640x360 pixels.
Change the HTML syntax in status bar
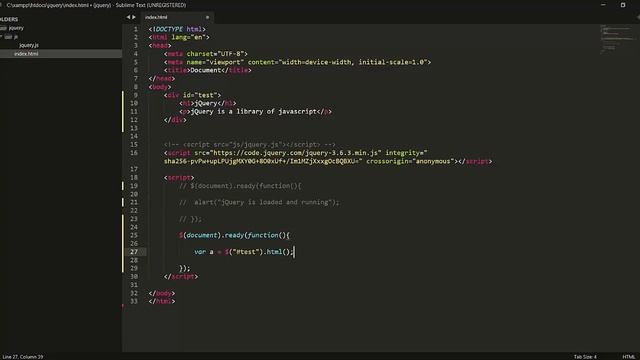click(629, 357)
